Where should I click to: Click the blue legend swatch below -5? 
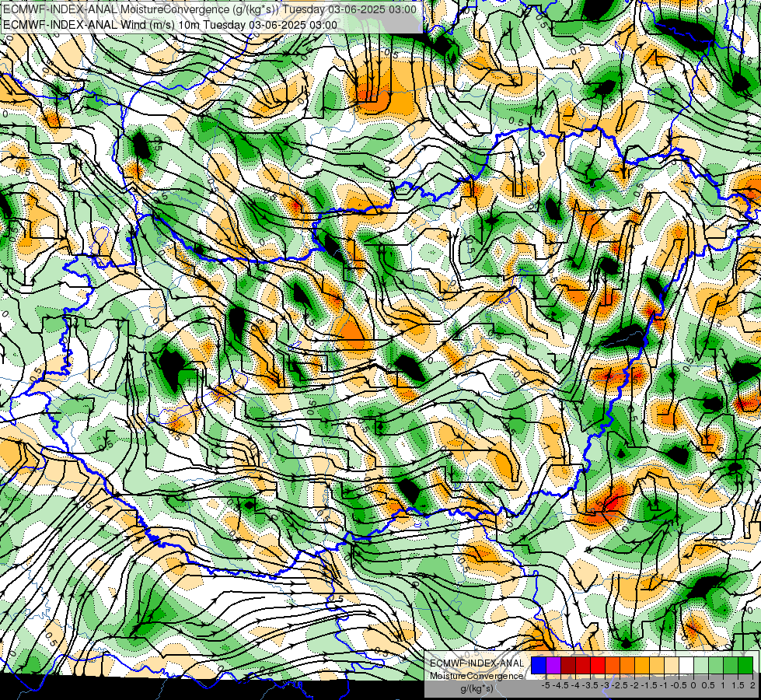tap(539, 666)
